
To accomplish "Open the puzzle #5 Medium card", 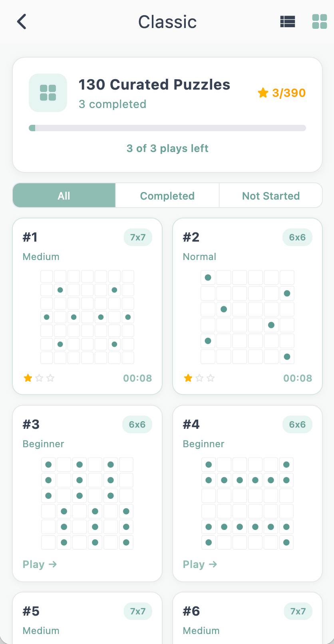I will (87, 619).
